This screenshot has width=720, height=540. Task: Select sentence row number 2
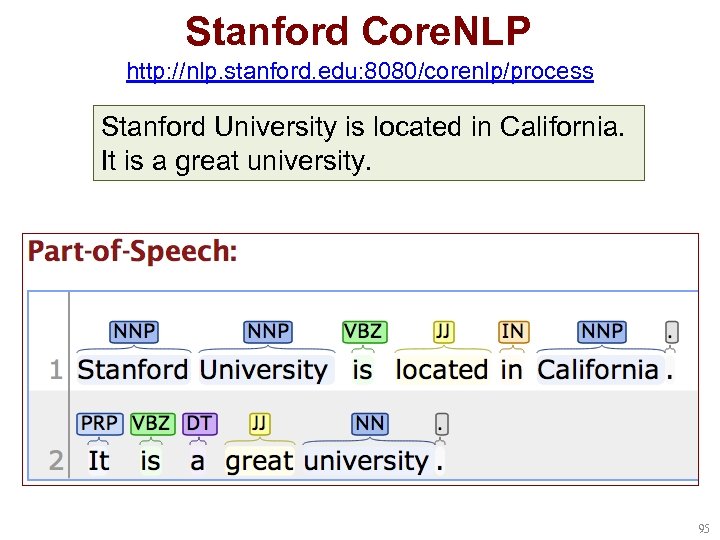click(x=56, y=461)
